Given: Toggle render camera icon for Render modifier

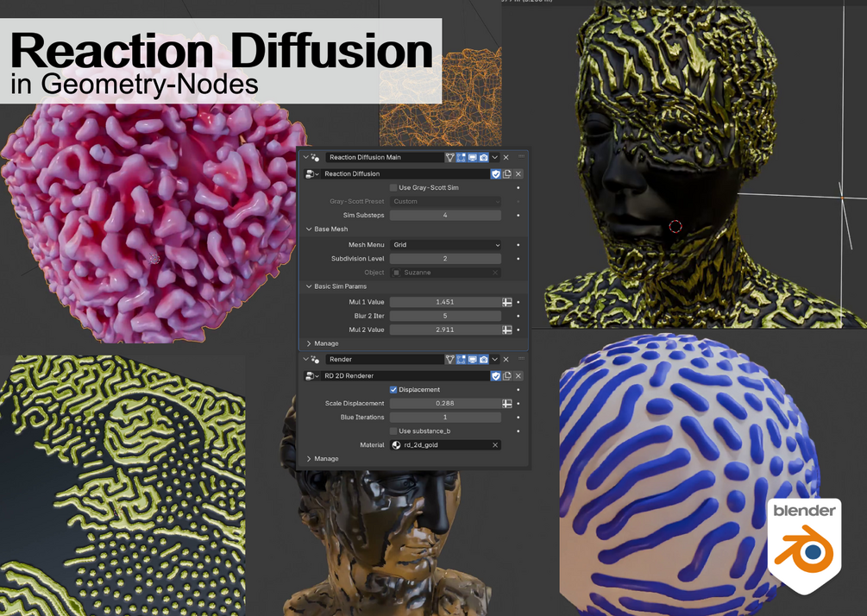Looking at the screenshot, I should point(484,360).
